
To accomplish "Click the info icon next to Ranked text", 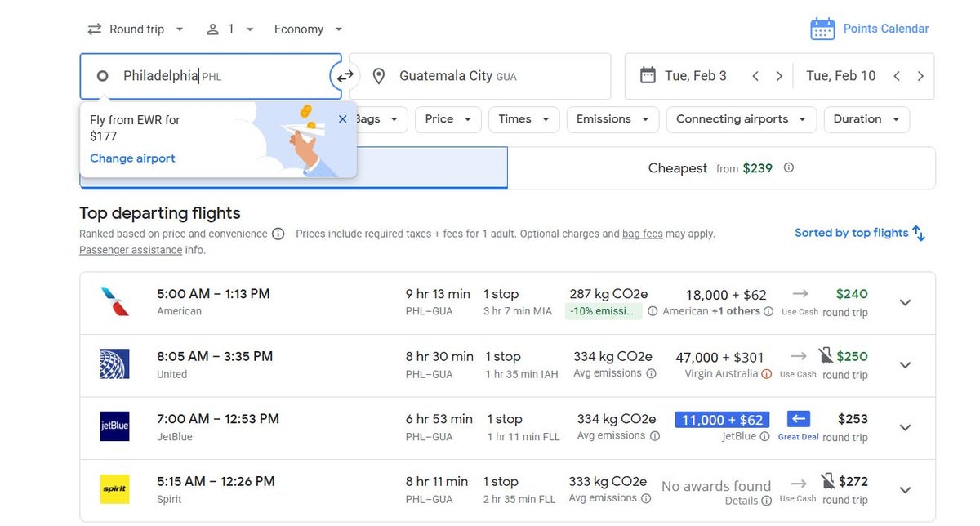I will pos(278,234).
